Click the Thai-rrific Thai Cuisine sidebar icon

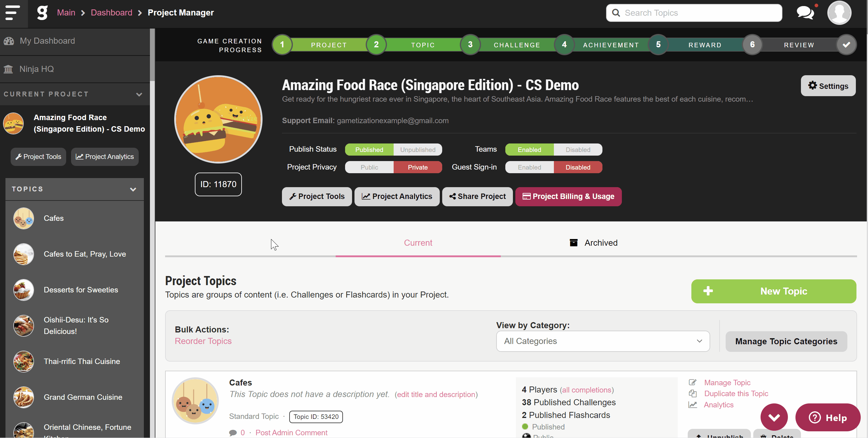[24, 361]
